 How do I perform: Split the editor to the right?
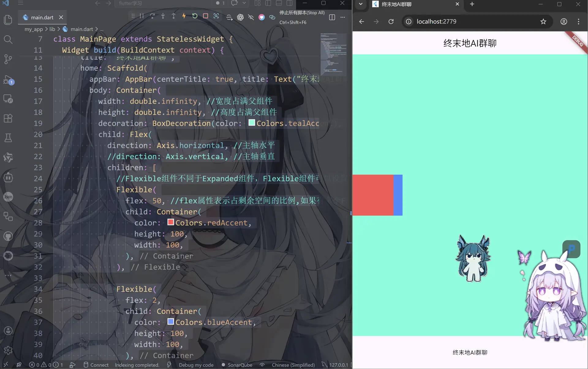(332, 17)
